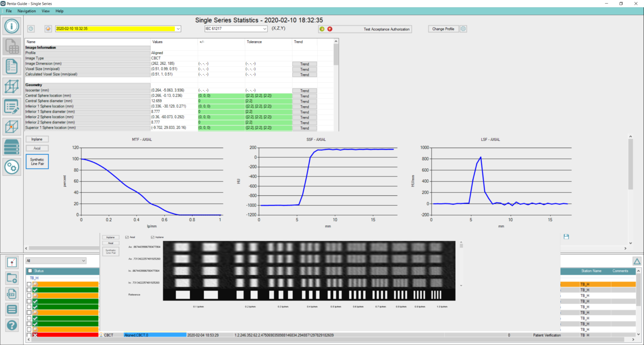The height and width of the screenshot is (345, 644).
Task: Click the folder with plus icon
Action: coord(12,278)
